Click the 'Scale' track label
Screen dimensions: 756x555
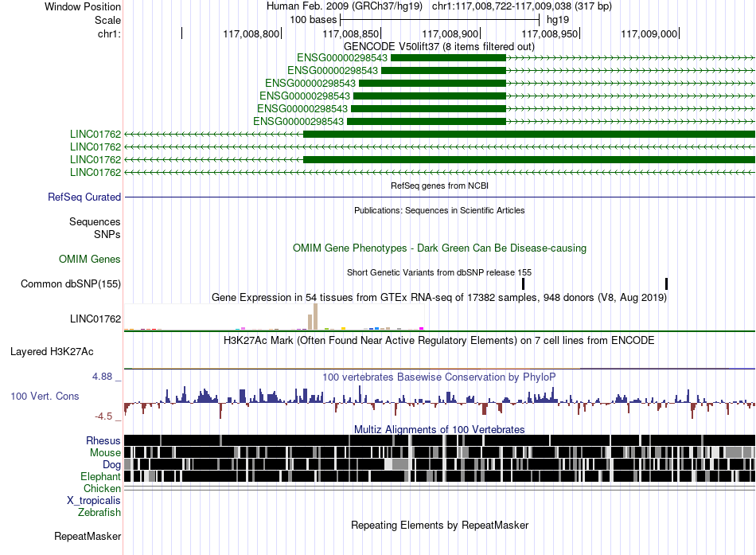click(107, 20)
